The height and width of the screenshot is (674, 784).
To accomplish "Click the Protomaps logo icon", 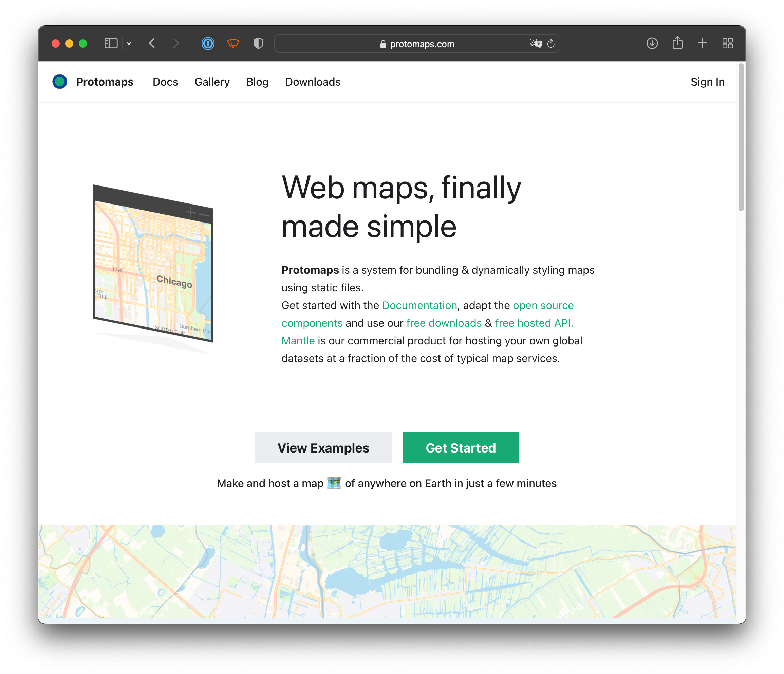I will [x=59, y=82].
